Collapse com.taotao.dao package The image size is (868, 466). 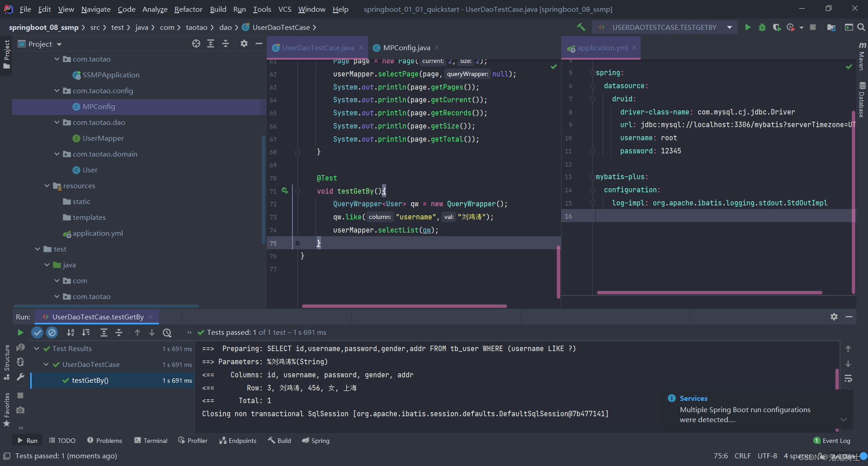(x=57, y=122)
